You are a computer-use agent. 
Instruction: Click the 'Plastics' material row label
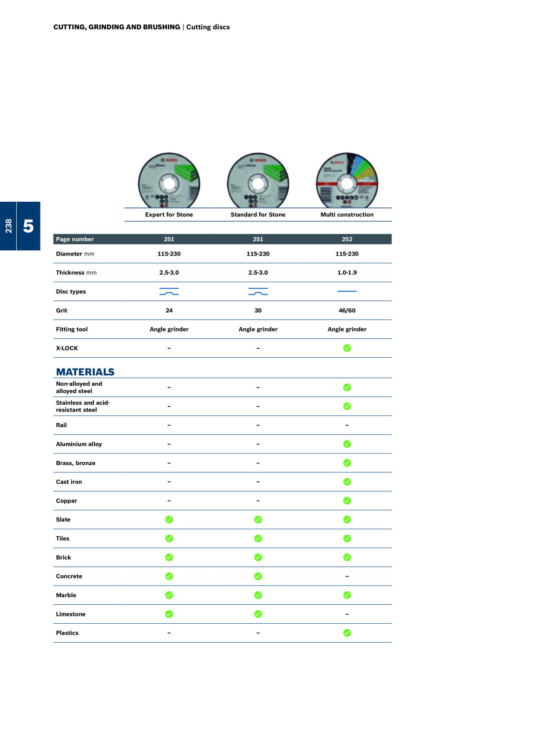67,633
